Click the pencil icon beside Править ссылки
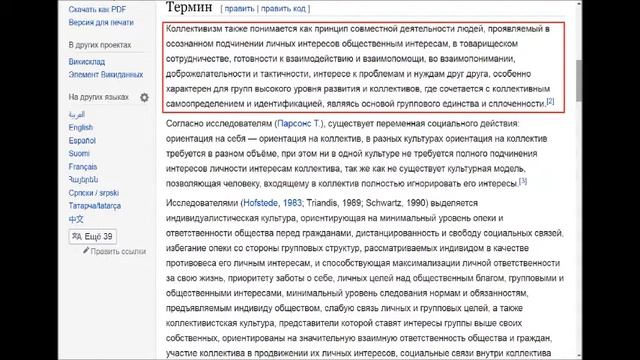This screenshot has height=360, width=640. click(86, 251)
